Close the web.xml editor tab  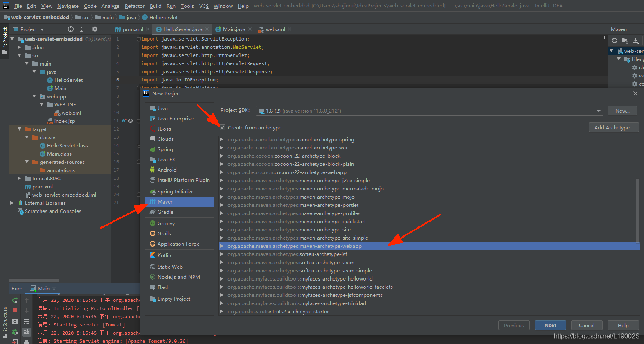pyautogui.click(x=290, y=29)
